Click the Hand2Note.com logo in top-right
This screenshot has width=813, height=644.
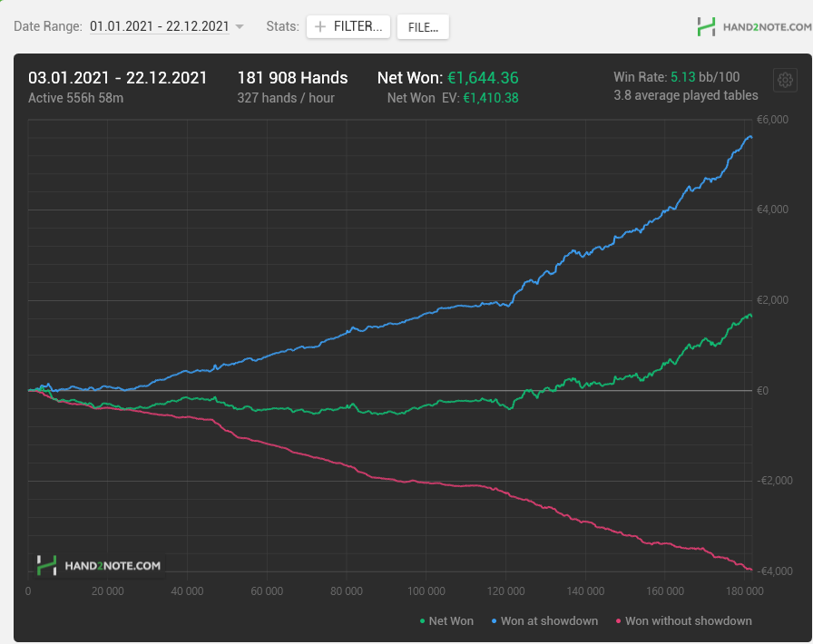pos(754,27)
